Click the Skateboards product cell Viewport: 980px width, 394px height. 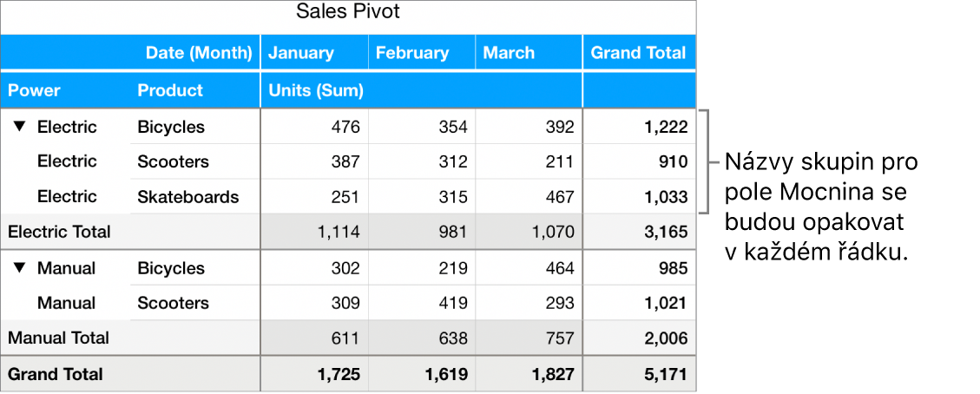[187, 197]
